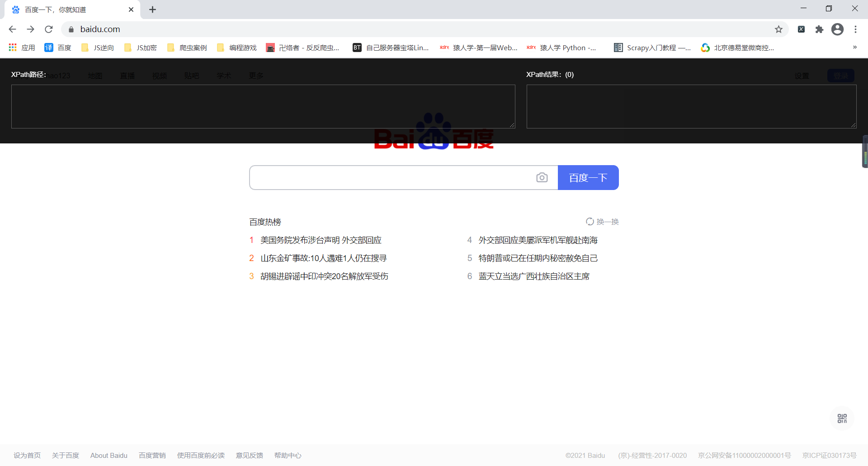Viewport: 868px width, 466px height.
Task: Click the 百度一下 search button
Action: tap(588, 177)
